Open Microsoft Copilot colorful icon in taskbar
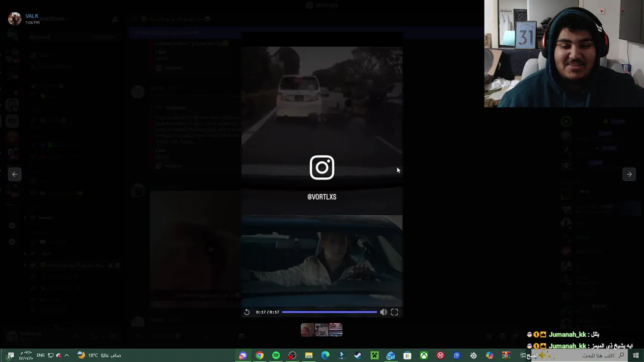The width and height of the screenshot is (644, 362). point(490,355)
